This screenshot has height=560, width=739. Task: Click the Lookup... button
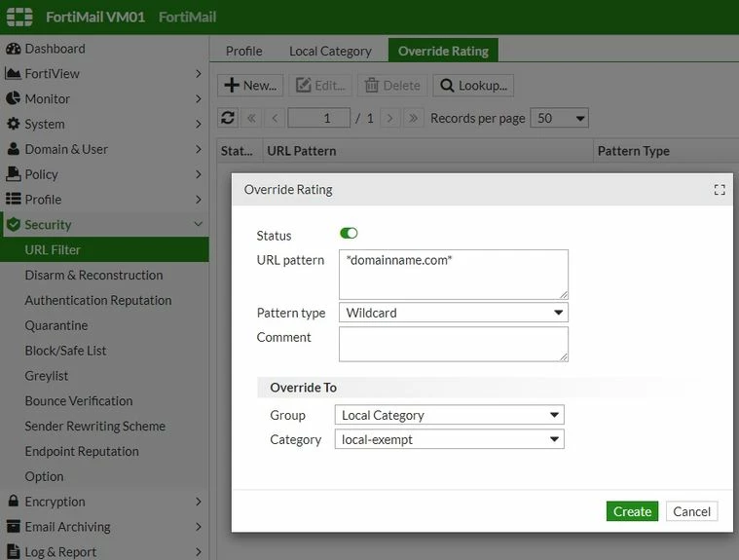473,86
